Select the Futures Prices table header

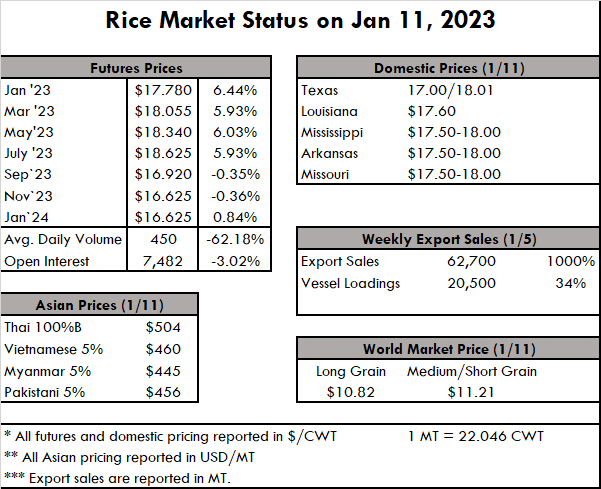click(136, 68)
